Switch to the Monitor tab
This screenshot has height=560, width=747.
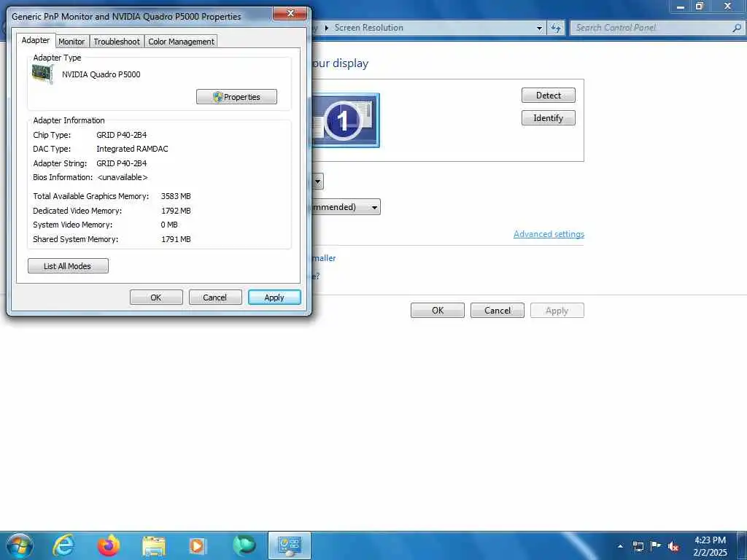click(x=71, y=42)
